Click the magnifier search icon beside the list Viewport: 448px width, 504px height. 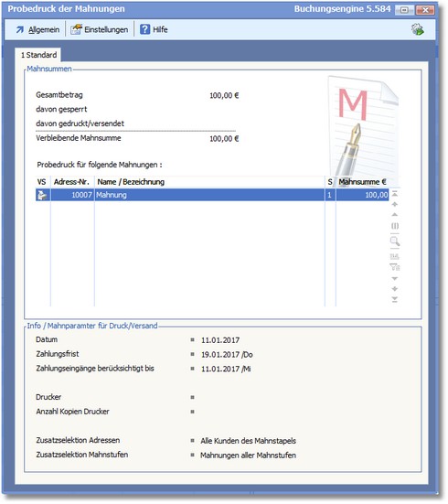coord(395,241)
